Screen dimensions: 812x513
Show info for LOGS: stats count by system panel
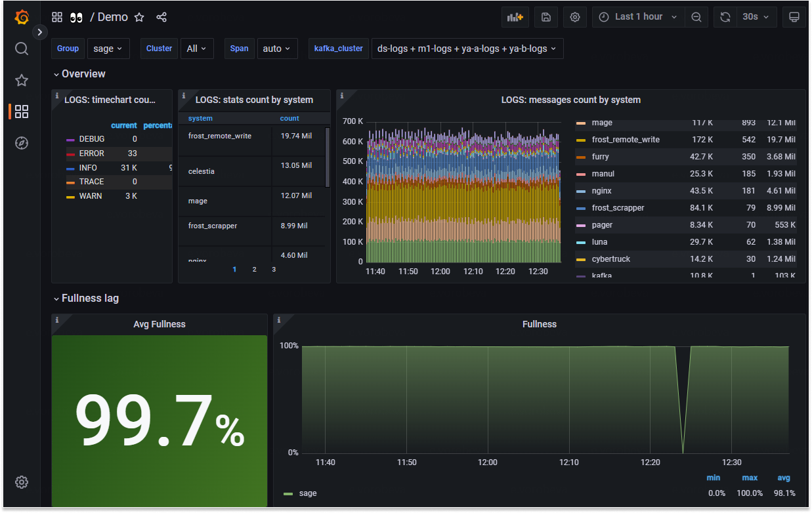pos(184,96)
